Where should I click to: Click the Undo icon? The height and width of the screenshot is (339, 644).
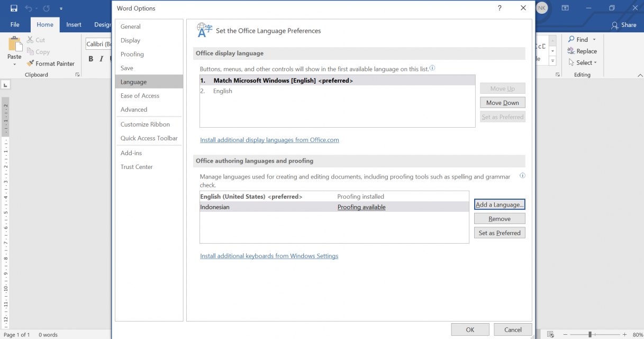coord(28,8)
